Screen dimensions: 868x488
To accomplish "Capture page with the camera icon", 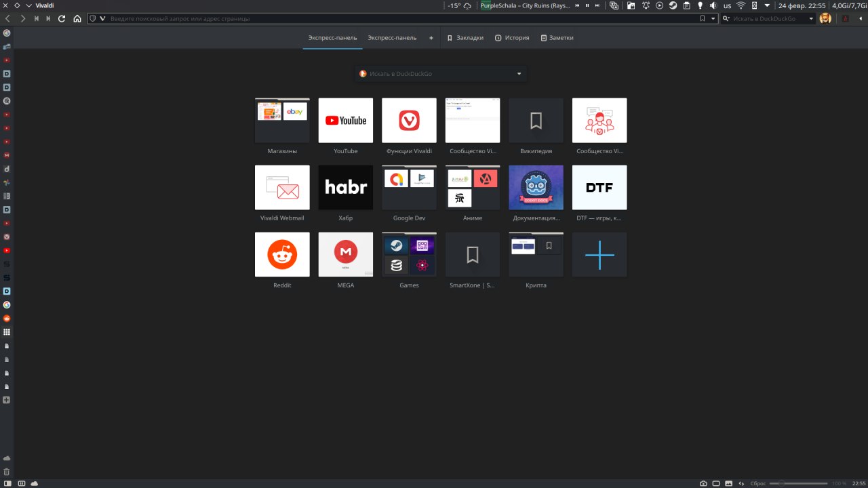I will 703,483.
